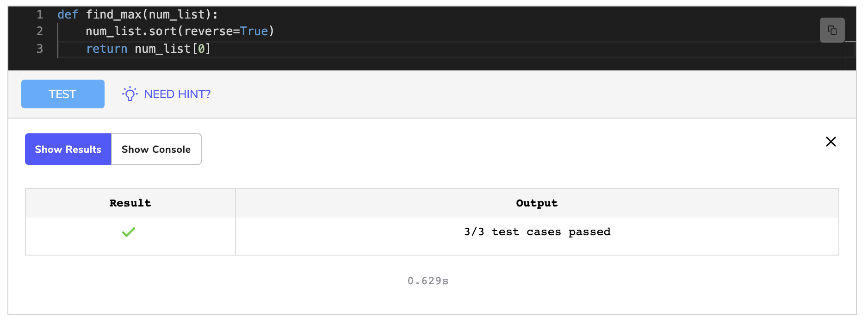The height and width of the screenshot is (325, 868).
Task: Click the lightbulb hint icon
Action: [130, 94]
